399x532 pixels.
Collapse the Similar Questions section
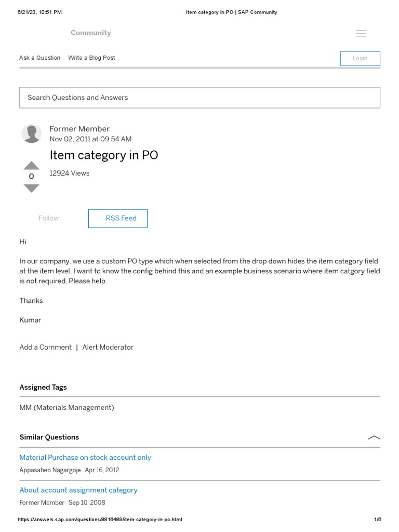coord(374,437)
